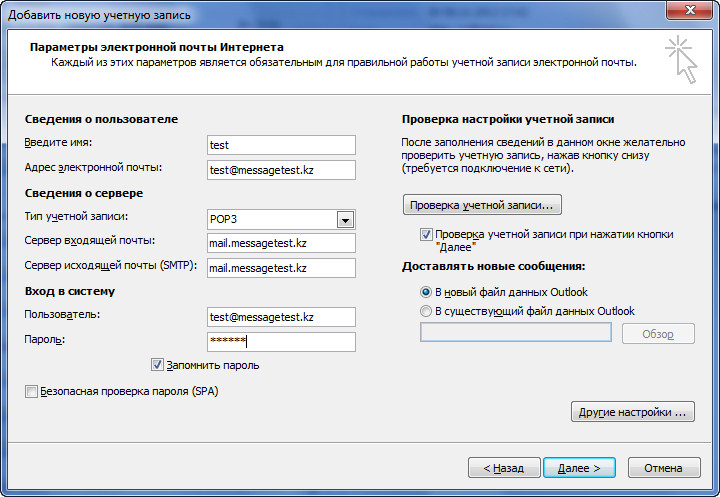Click the Введите имя field containing test
This screenshot has height=497, width=720.
(281, 145)
